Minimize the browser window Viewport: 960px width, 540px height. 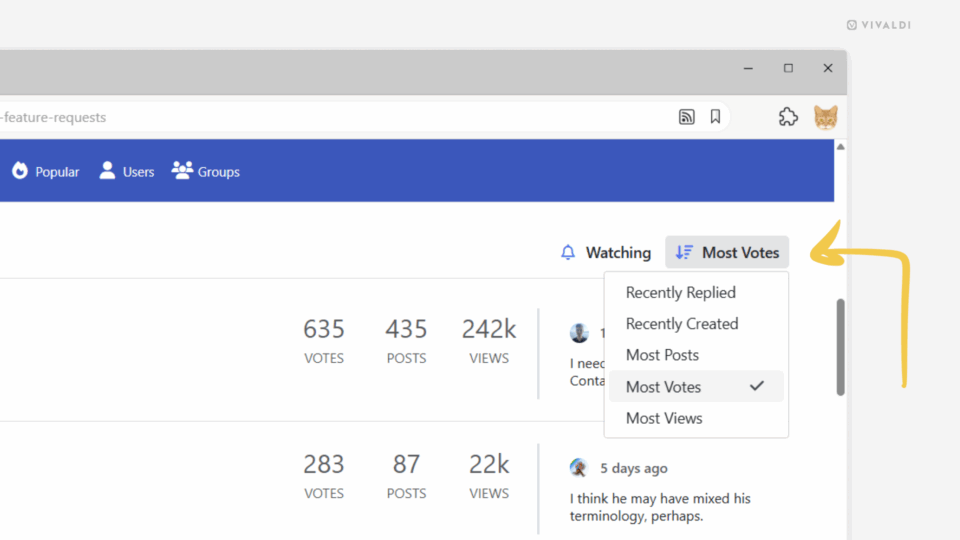748,68
